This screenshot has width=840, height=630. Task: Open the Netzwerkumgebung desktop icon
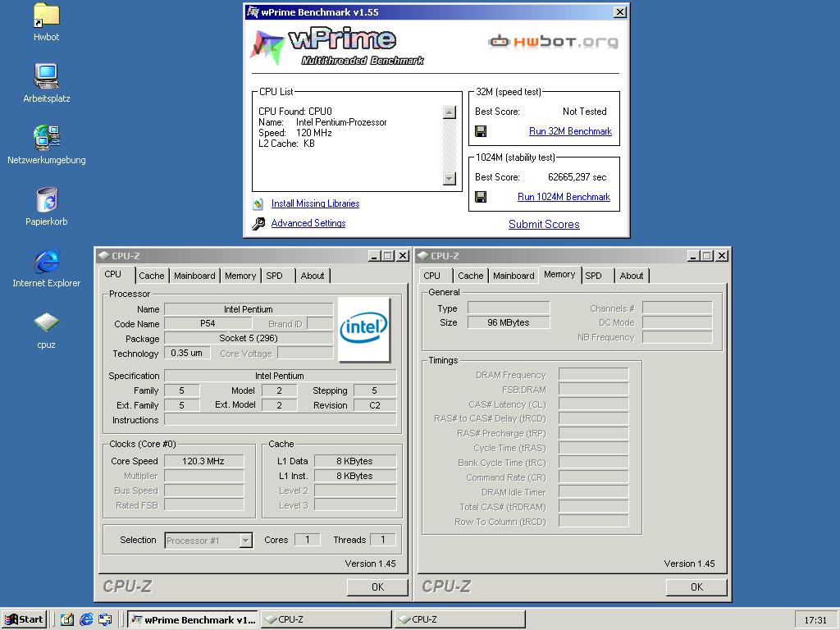46,144
